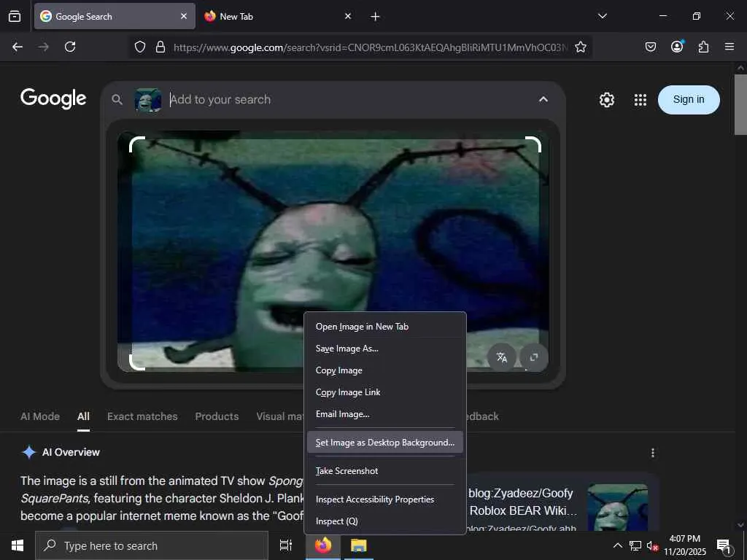Screen dimensions: 747x560
Task: Switch to the Products tab
Action: (217, 416)
